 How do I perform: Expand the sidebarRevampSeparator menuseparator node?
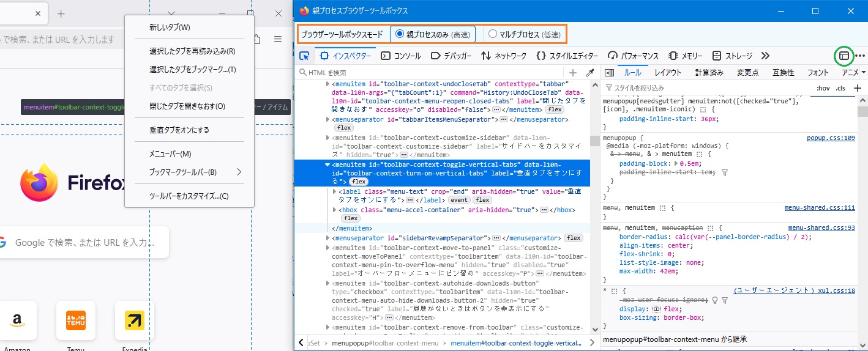point(327,238)
